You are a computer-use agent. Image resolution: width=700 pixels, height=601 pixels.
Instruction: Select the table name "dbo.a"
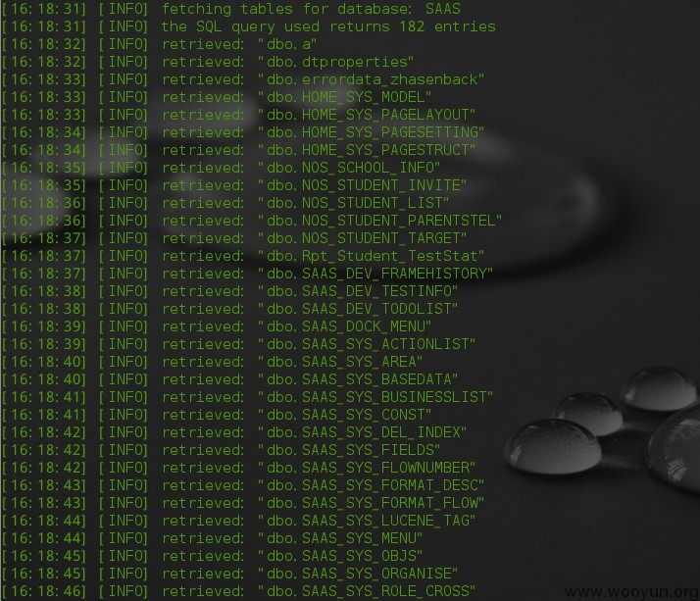point(288,44)
